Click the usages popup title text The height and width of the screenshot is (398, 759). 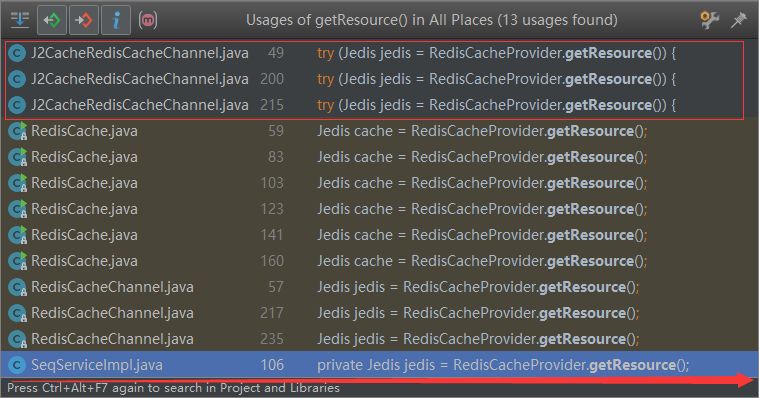click(x=432, y=20)
